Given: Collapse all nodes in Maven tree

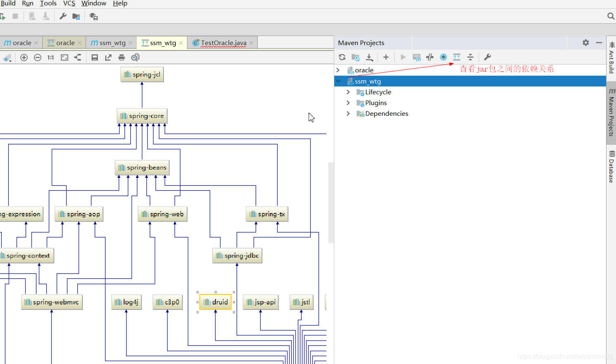Looking at the screenshot, I should click(x=470, y=57).
